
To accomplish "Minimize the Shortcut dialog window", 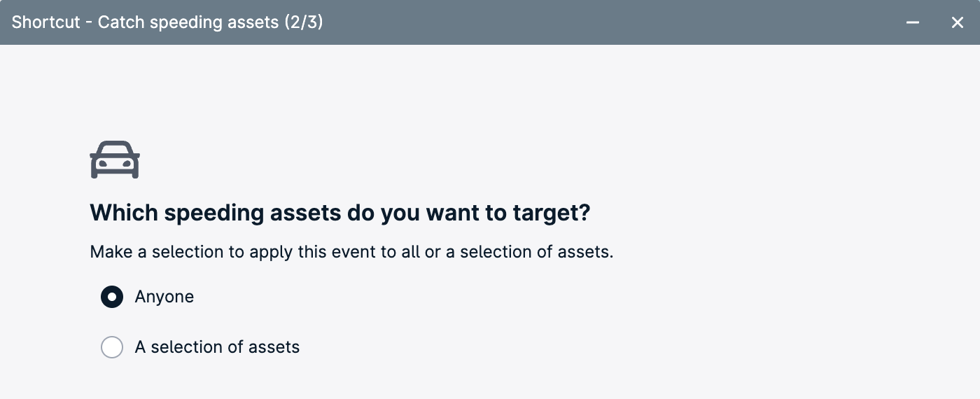I will pos(913,22).
